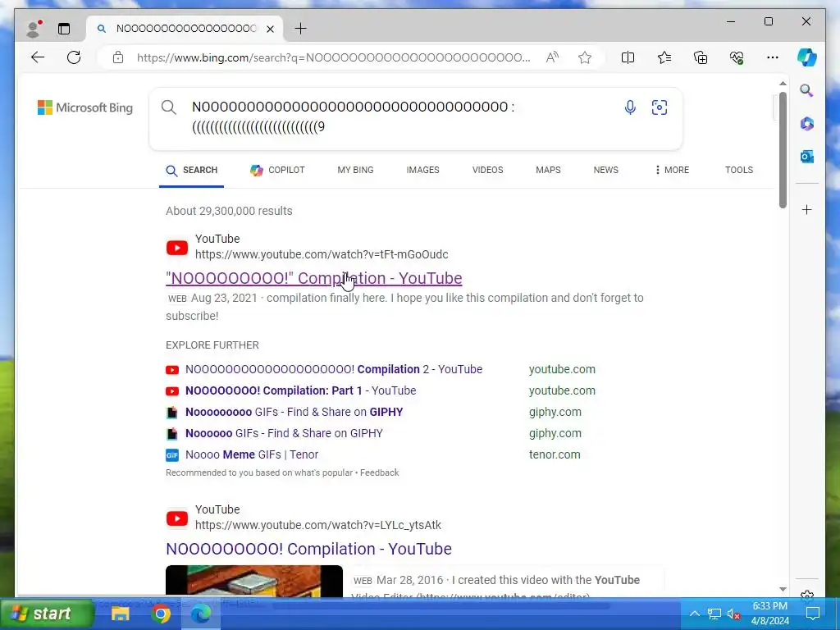Open Noooo Meme GIFs Tenor link
Image resolution: width=840 pixels, height=630 pixels.
coord(252,454)
